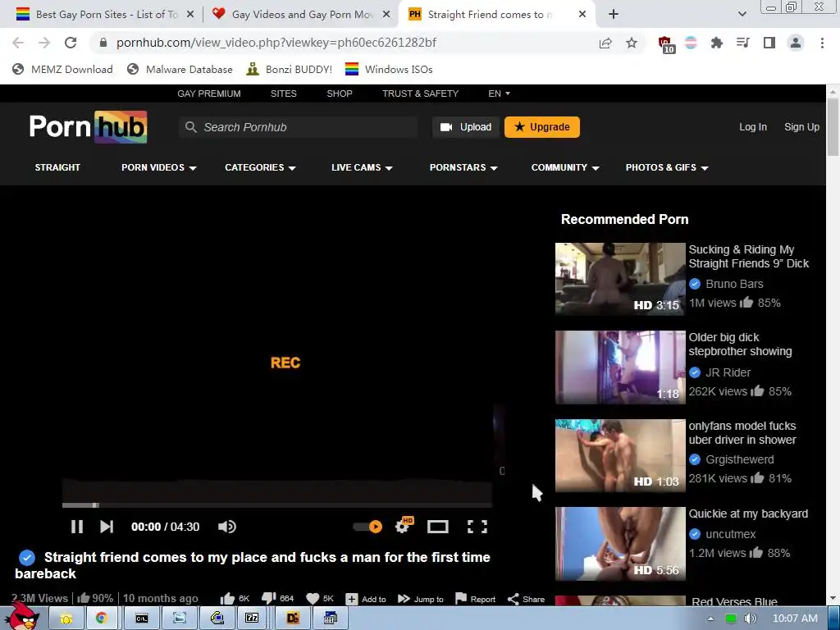Open the tab search chevron
The height and width of the screenshot is (630, 840).
[x=742, y=15]
